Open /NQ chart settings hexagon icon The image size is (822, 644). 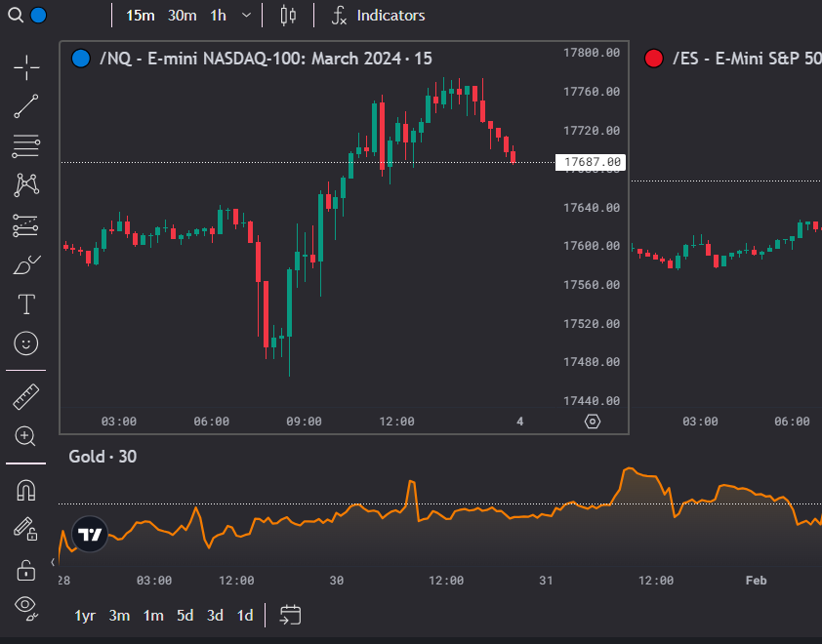pos(593,422)
